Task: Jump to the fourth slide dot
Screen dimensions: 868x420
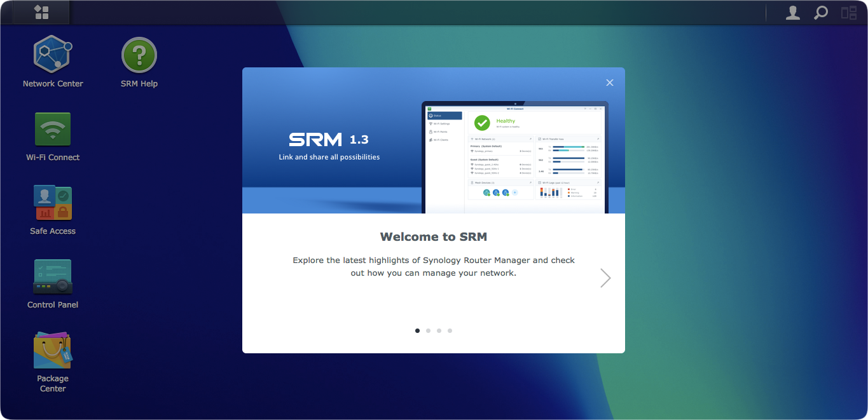Action: (x=450, y=330)
